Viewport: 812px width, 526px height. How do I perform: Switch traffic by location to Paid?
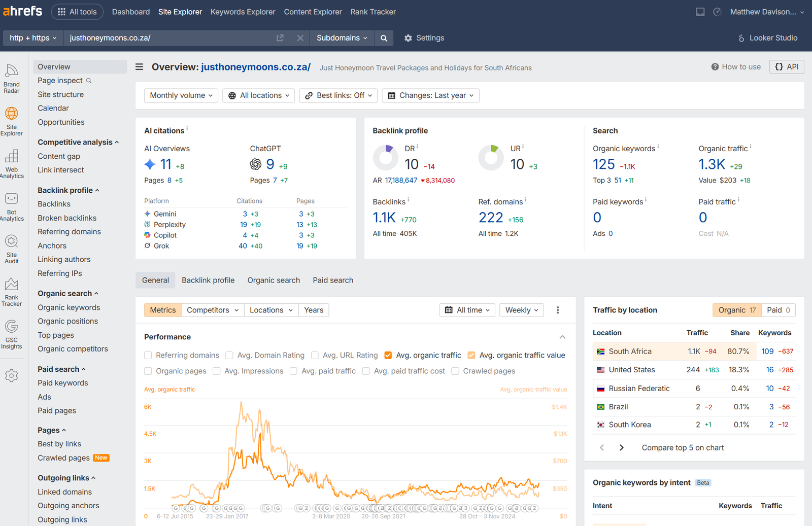click(x=779, y=310)
